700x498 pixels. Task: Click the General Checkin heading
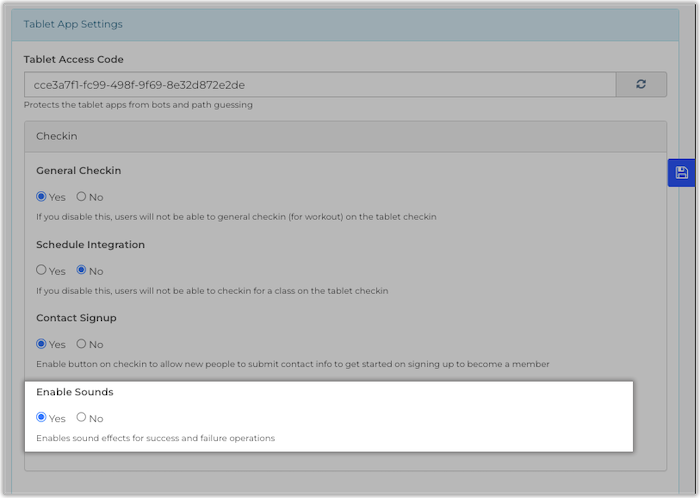[79, 171]
